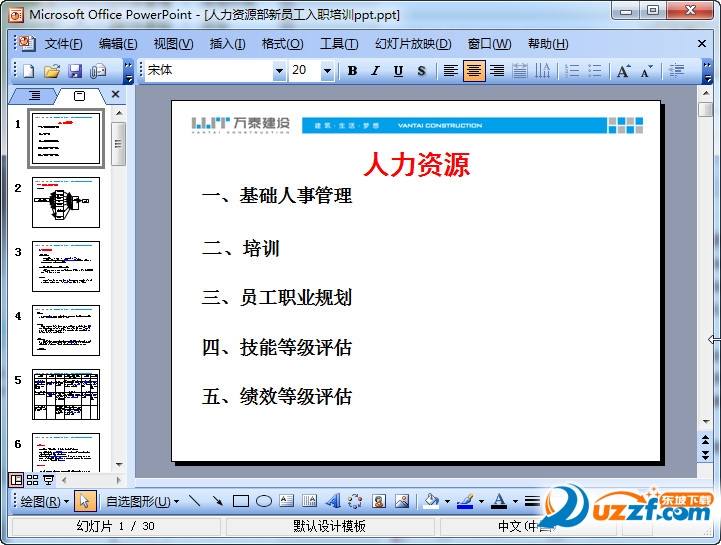Create a new presentation with New icon
The width and height of the screenshot is (721, 545).
click(29, 71)
